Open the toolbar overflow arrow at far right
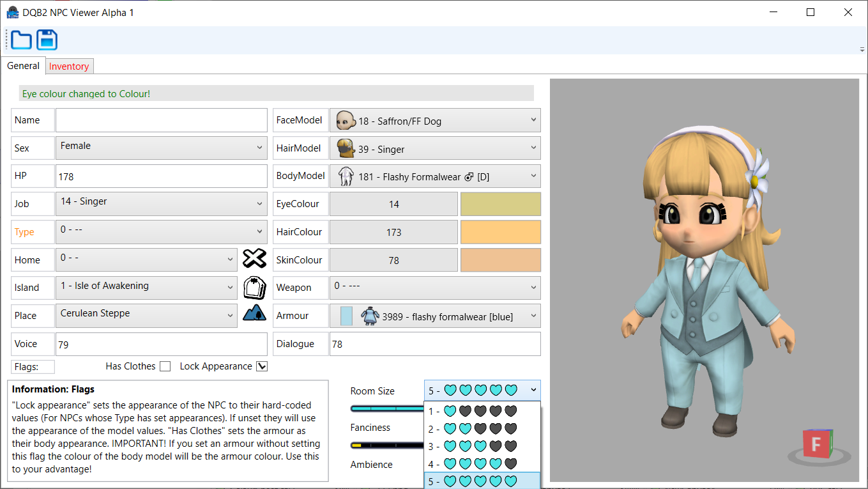 [x=862, y=49]
